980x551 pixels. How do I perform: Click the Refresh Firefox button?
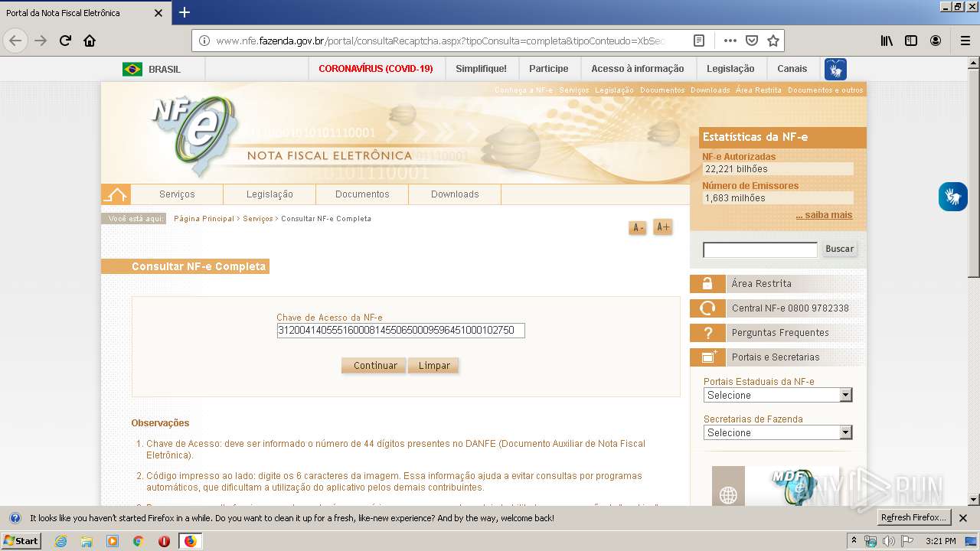(914, 518)
